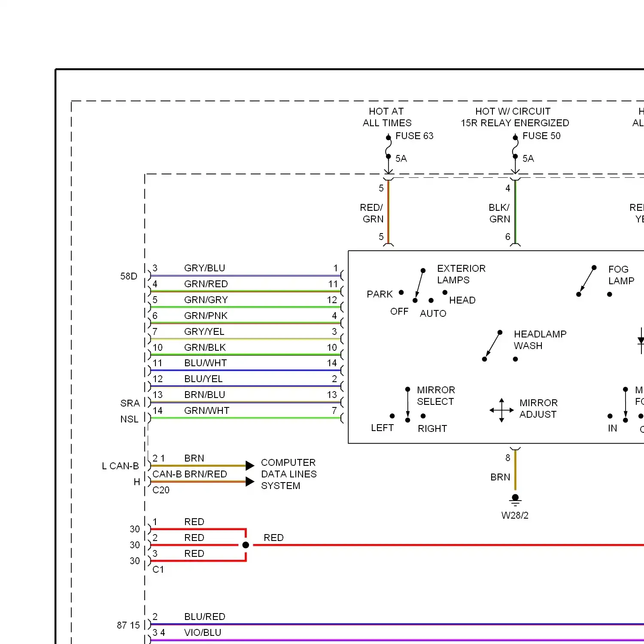Click the RED label right of the junction dot
Image resolution: width=644 pixels, height=644 pixels.
click(x=273, y=538)
